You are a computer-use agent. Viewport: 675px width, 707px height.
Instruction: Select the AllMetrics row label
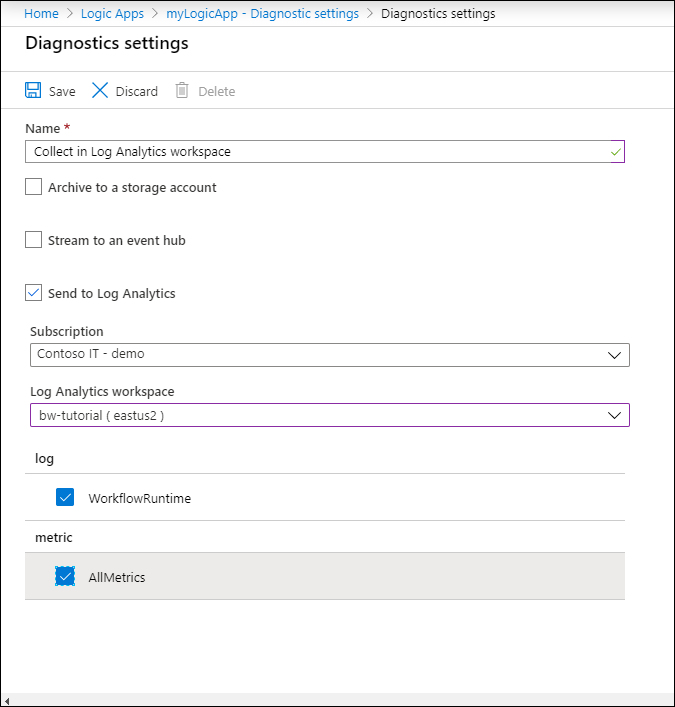coord(116,578)
